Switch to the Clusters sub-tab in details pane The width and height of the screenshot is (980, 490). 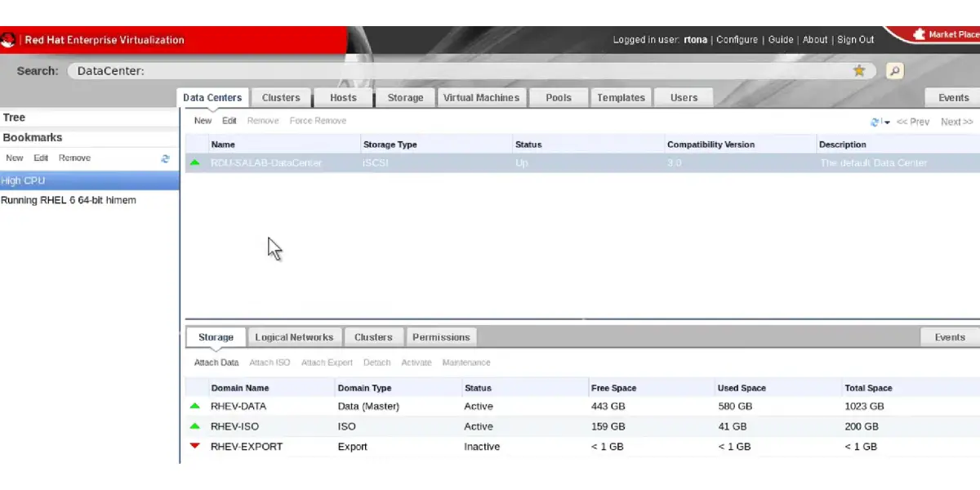tap(373, 337)
